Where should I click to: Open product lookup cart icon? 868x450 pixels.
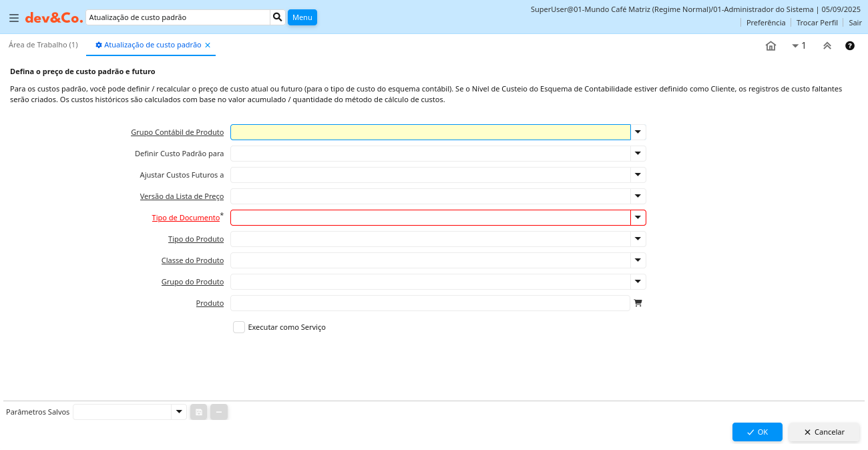coord(638,303)
